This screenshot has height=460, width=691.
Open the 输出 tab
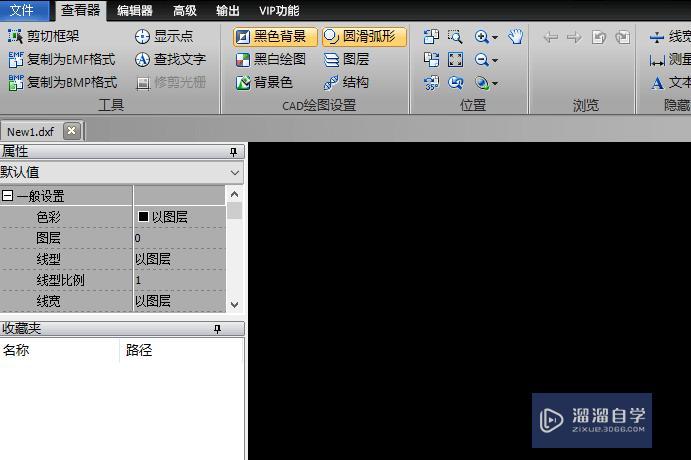pos(227,10)
